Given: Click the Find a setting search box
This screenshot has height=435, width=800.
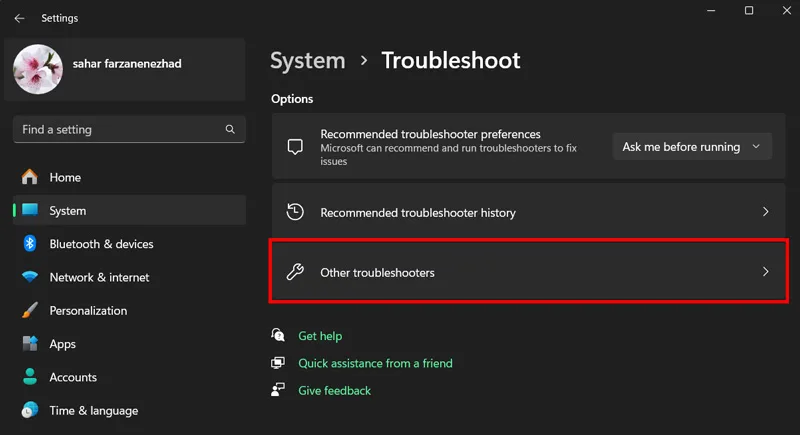Looking at the screenshot, I should pos(129,130).
